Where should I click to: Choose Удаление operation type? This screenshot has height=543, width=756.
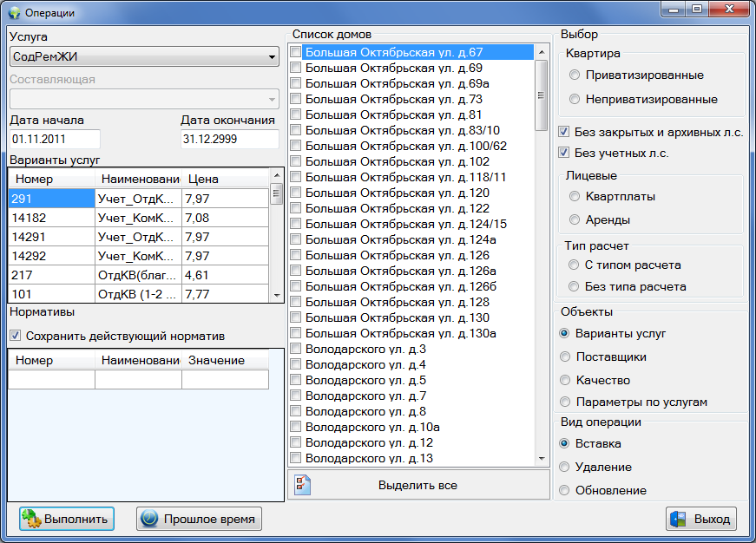coord(564,467)
